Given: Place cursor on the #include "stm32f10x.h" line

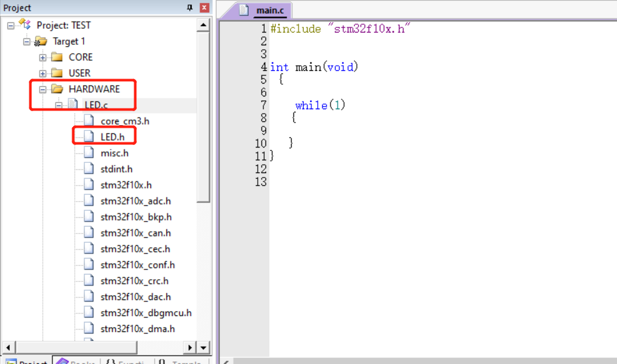Looking at the screenshot, I should 340,29.
